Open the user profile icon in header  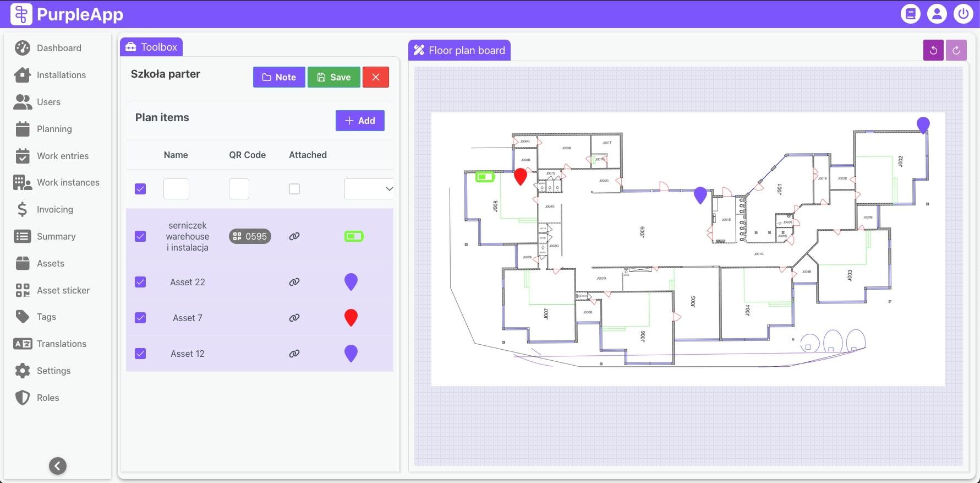click(937, 14)
